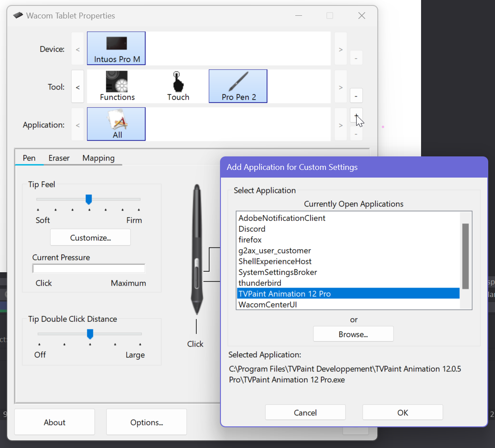Screen dimensions: 495x448
Task: Switch to the Eraser tab
Action: [59, 158]
